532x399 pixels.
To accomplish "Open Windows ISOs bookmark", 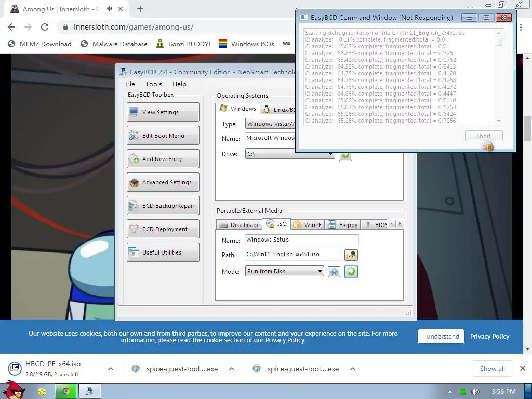I will [246, 44].
